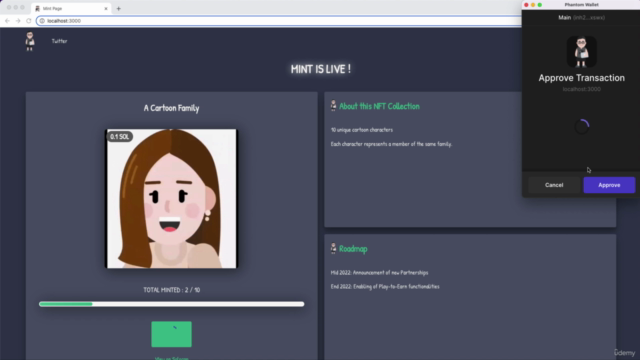Click the Main account label in Phantom

click(x=581, y=18)
